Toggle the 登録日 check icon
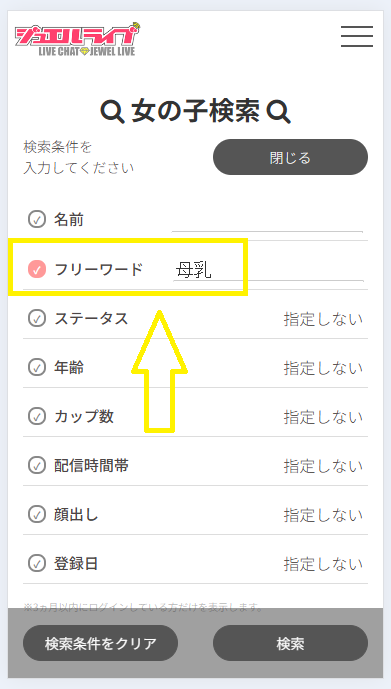This screenshot has height=689, width=391. click(x=37, y=563)
